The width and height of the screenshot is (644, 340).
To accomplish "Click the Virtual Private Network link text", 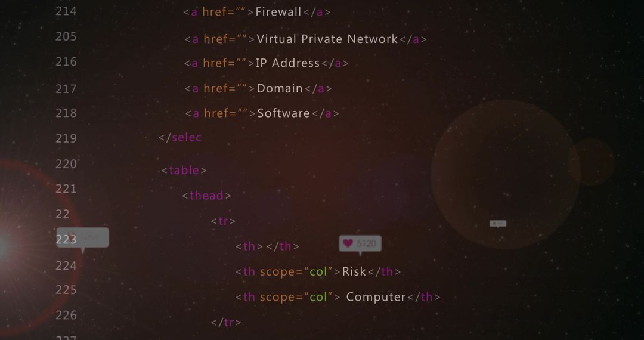I will (327, 39).
